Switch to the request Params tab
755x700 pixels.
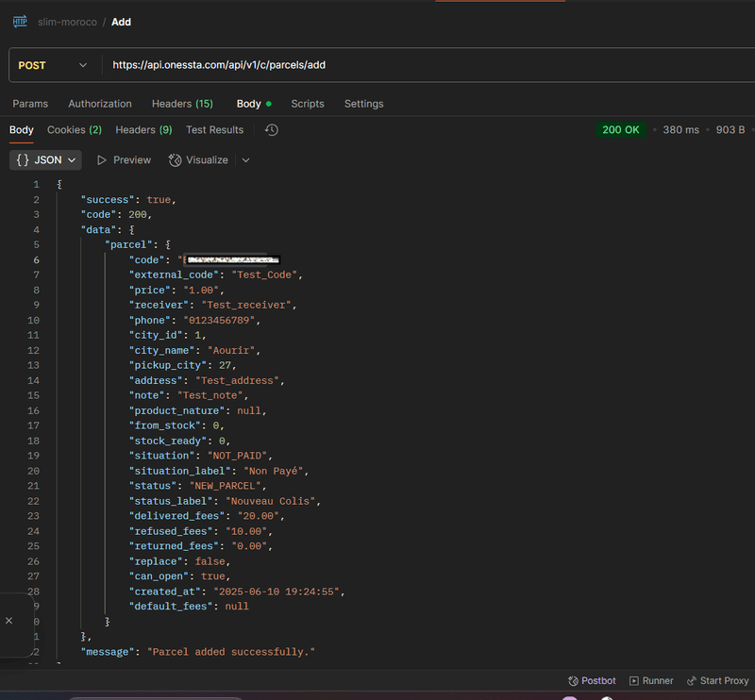[x=30, y=104]
